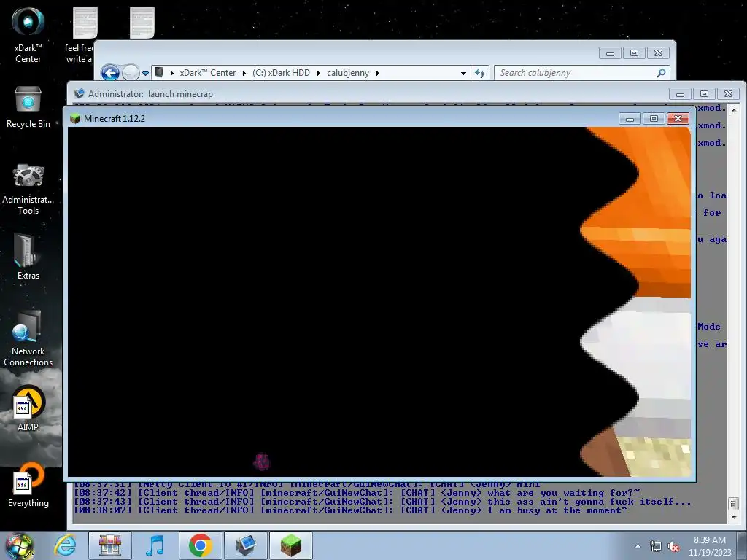Click the Minecraft 1.12.2 title bar icon
The image size is (747, 560).
pos(75,119)
